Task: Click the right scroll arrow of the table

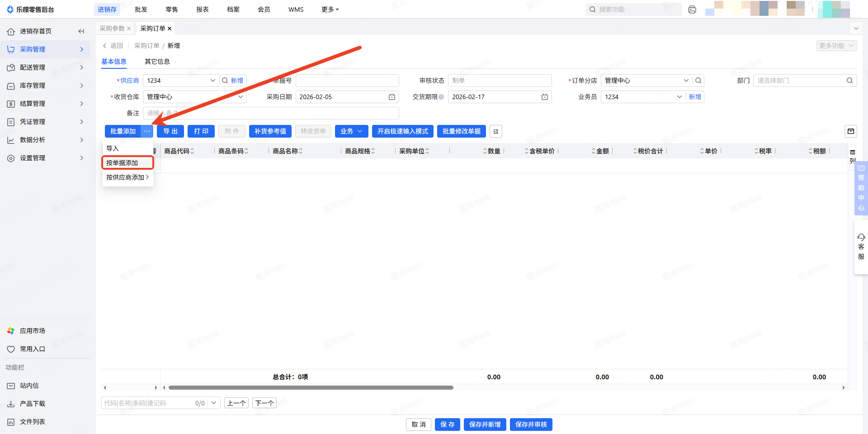Action: (844, 387)
